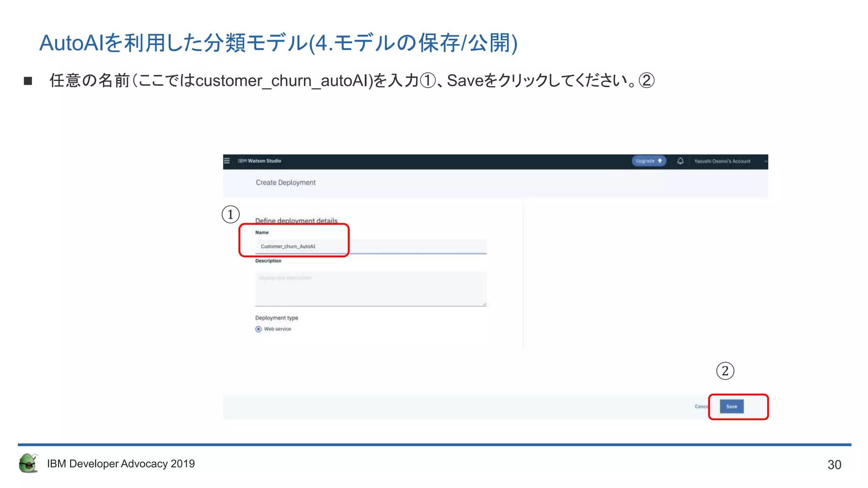Expand the account dropdown chevron

click(765, 161)
